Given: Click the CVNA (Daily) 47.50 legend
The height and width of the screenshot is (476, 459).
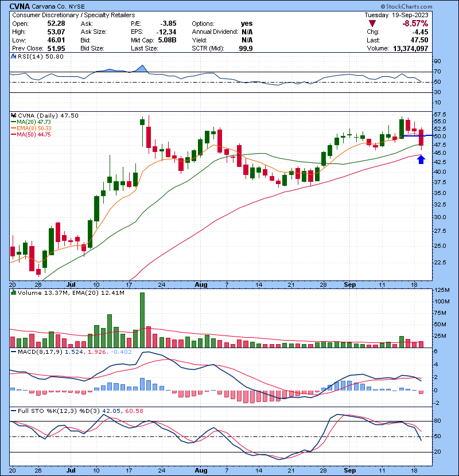Looking at the screenshot, I should pos(48,116).
